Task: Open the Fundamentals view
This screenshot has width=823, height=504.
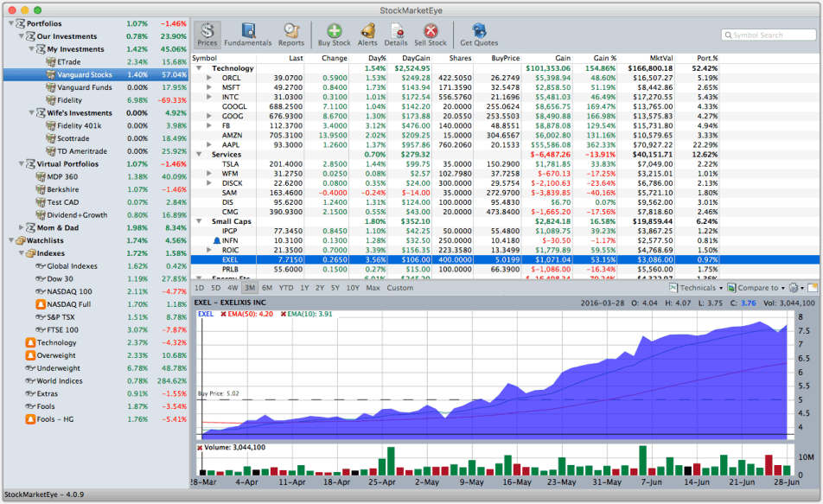Action: [x=248, y=31]
